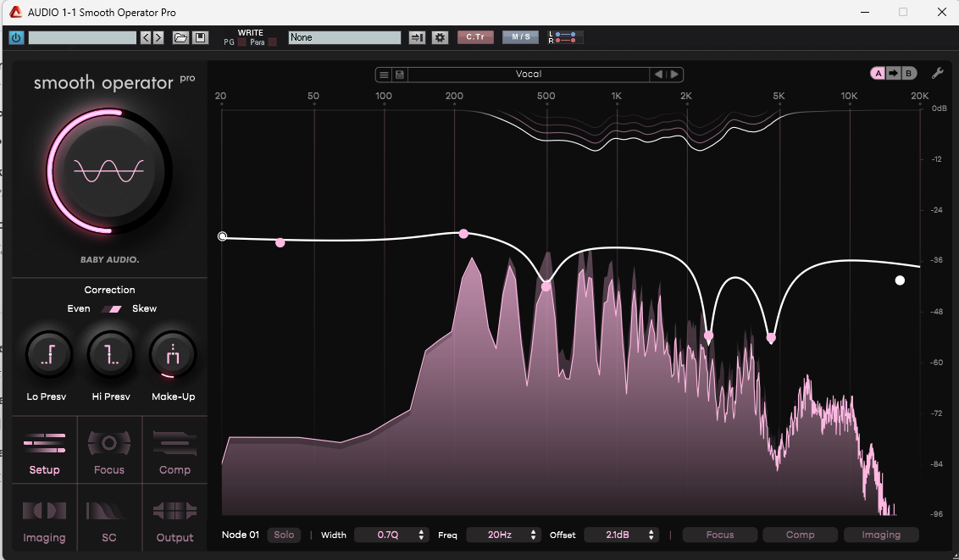Open the Focus panel tab

(109, 450)
